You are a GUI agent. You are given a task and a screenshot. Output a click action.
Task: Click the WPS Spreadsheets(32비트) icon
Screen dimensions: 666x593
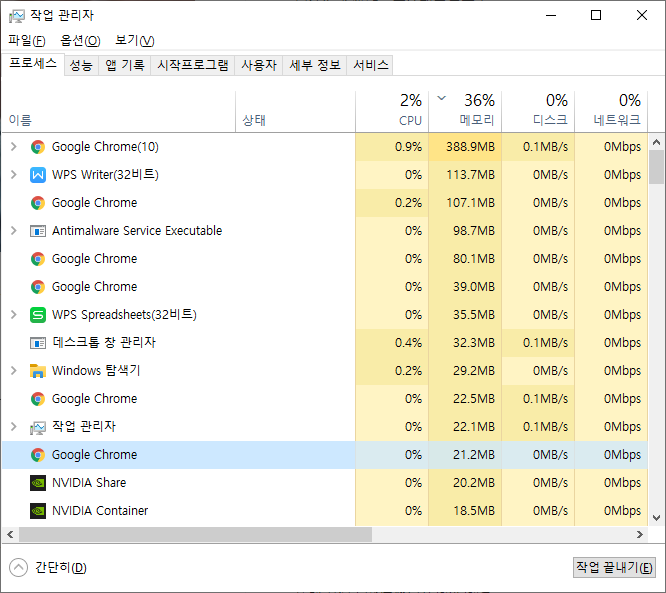point(38,315)
